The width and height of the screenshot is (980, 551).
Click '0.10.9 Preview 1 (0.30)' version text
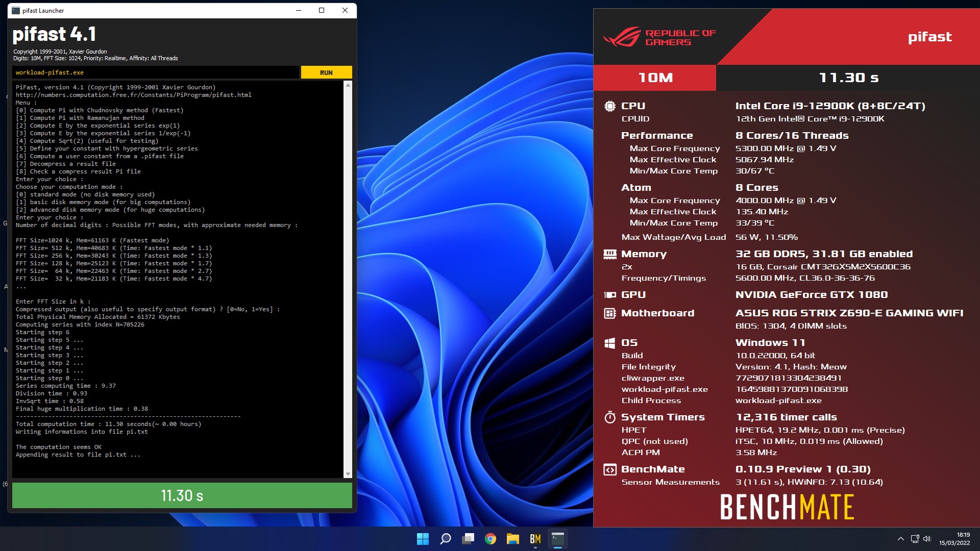803,469
